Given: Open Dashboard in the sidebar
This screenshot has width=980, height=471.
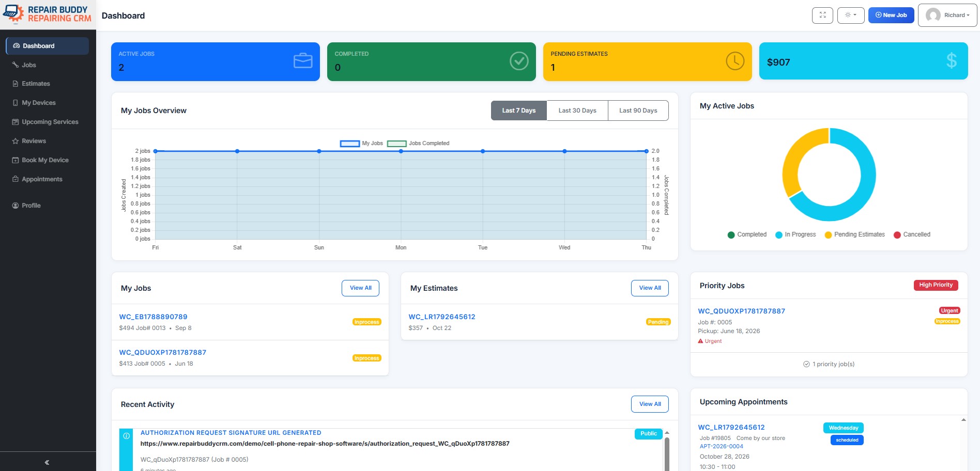Looking at the screenshot, I should 47,46.
